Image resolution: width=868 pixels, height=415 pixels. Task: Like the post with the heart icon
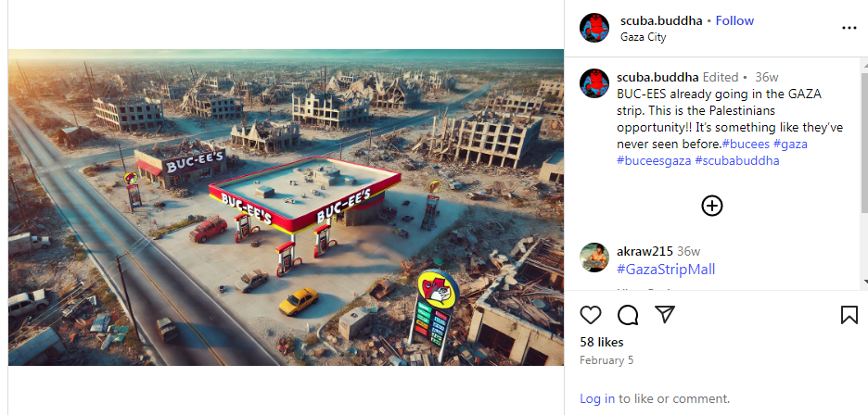pos(591,315)
